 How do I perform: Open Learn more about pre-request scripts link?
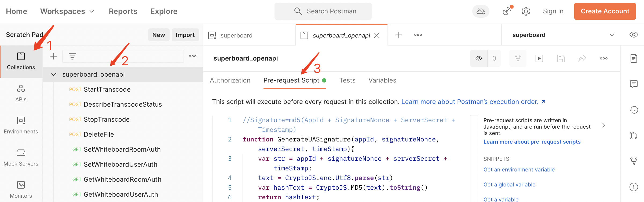pos(532,142)
